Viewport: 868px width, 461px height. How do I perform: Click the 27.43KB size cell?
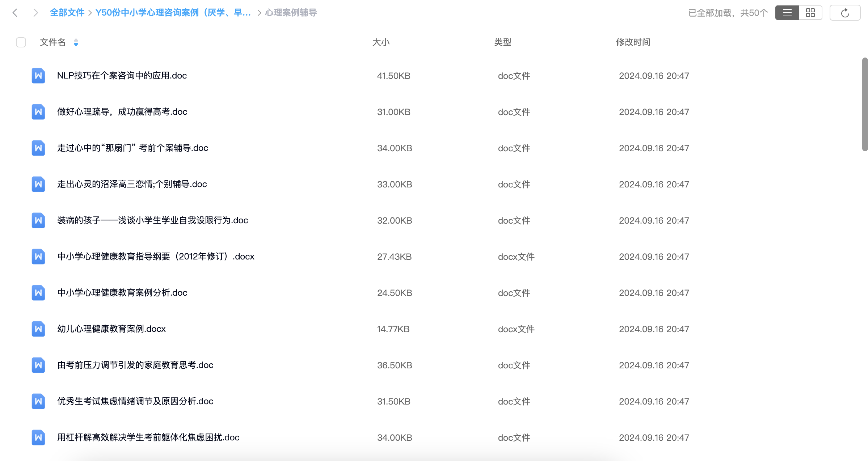click(x=395, y=257)
